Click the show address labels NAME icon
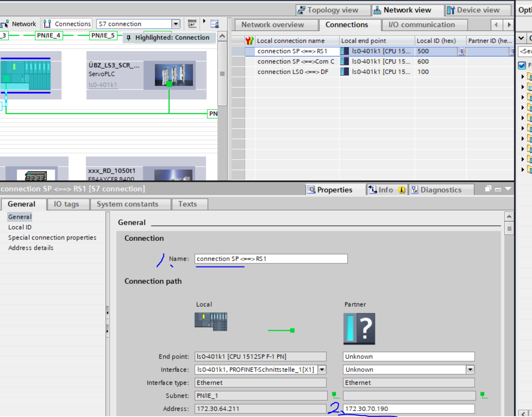Viewport: 532px width, 417px height. (x=192, y=23)
